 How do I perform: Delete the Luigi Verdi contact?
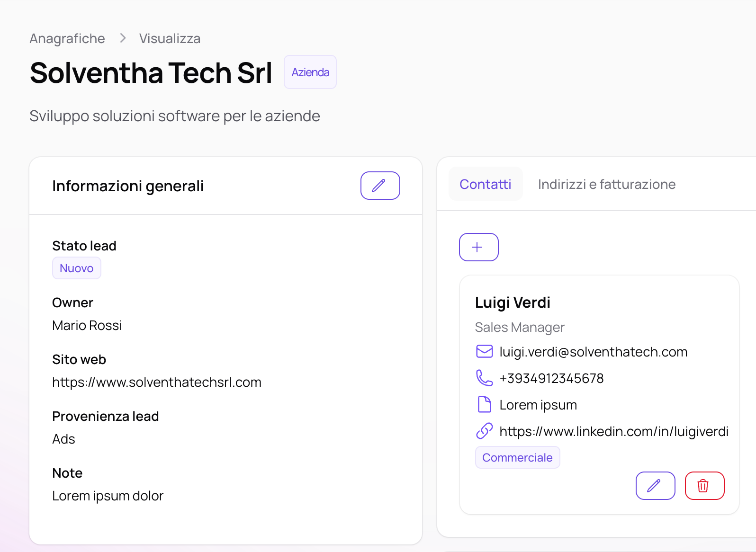[704, 486]
